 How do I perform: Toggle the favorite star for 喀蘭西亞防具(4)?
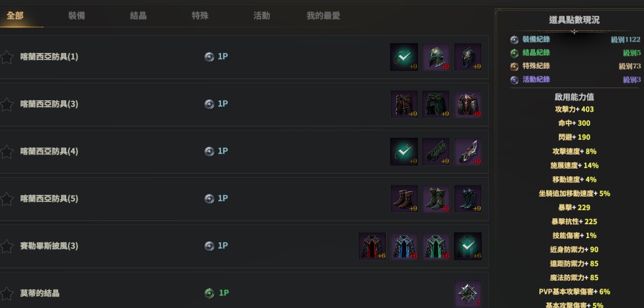7,151
